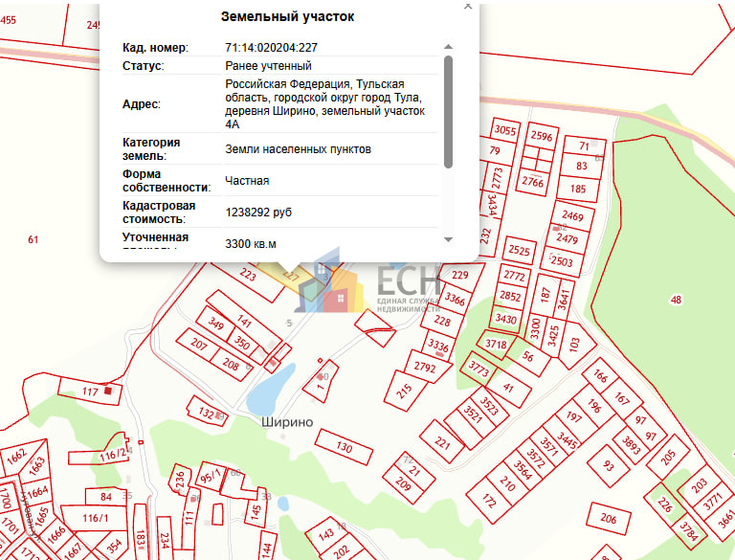735x560 pixels.
Task: Choose parcel 206 on the map
Action: click(x=608, y=519)
